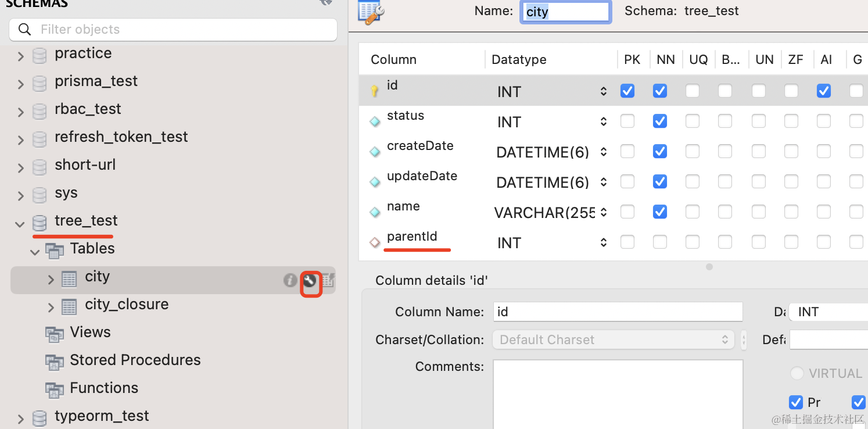
Task: Uncheck NN for the updateDate column
Action: [660, 181]
